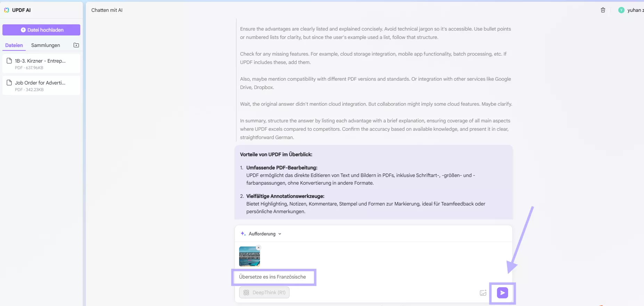Image resolution: width=644 pixels, height=306 pixels.
Task: Click the paragraph starting "Ensure the advantages"
Action: coord(375,33)
